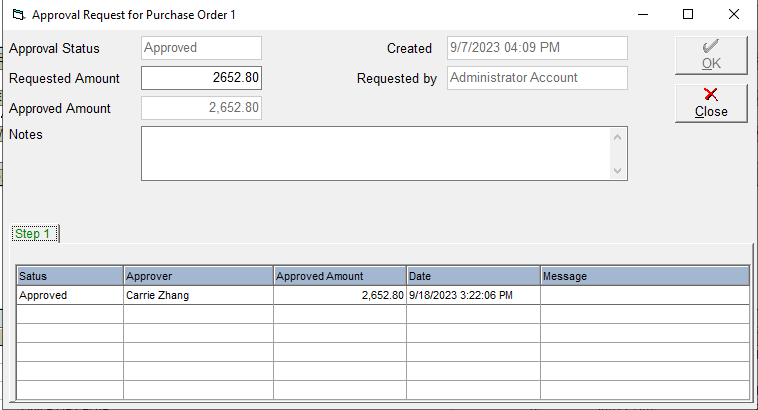Click the Requested by field
The height and width of the screenshot is (410, 758).
[x=537, y=78]
